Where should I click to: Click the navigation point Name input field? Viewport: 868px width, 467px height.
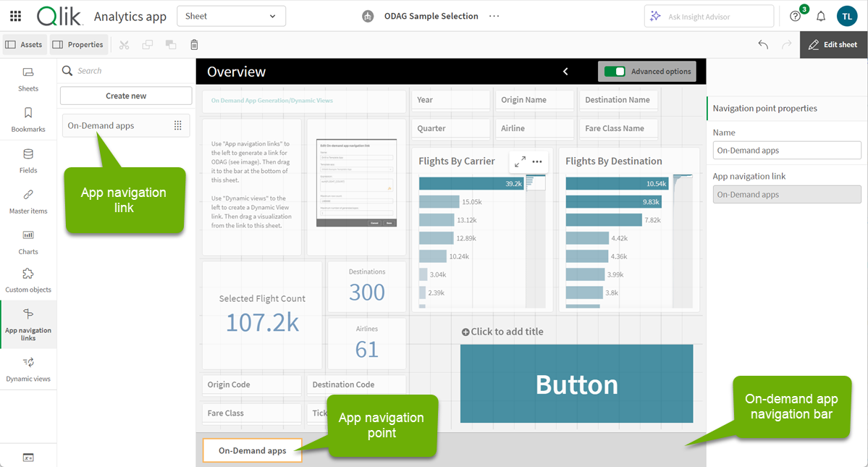(787, 151)
